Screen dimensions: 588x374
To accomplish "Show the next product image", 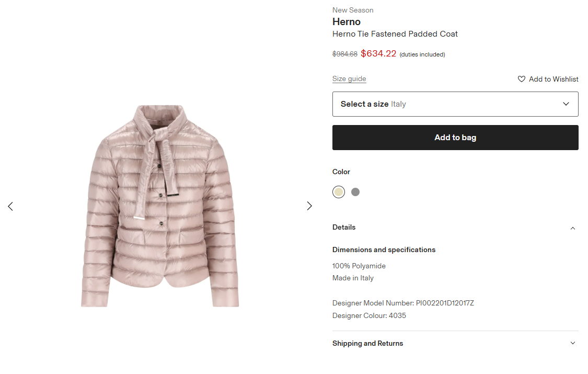I will pyautogui.click(x=309, y=206).
